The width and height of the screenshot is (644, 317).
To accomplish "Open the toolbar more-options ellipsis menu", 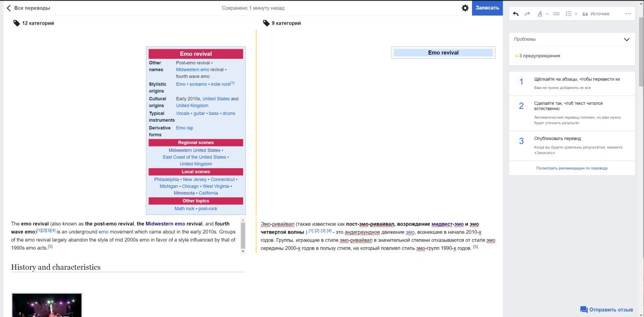I will tap(628, 14).
